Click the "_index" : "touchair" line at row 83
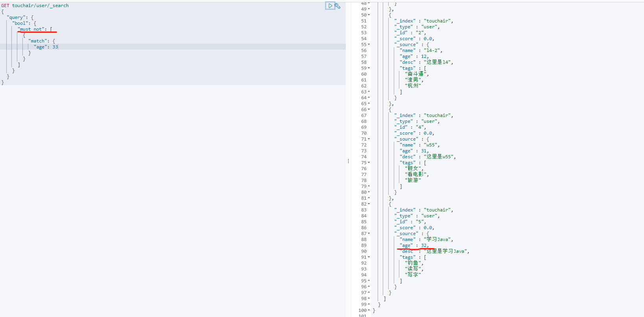Screen dimensions: 644x317 (x=424, y=210)
